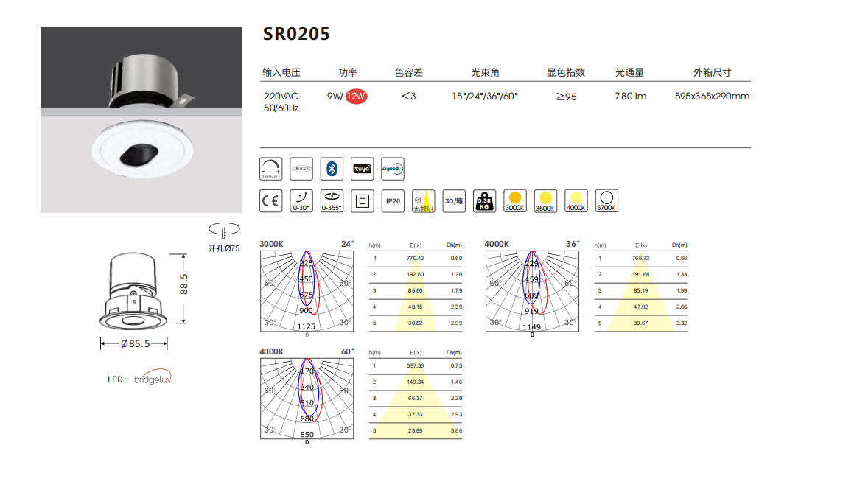Click the Dimmable icon
The width and height of the screenshot is (843, 504).
[271, 169]
